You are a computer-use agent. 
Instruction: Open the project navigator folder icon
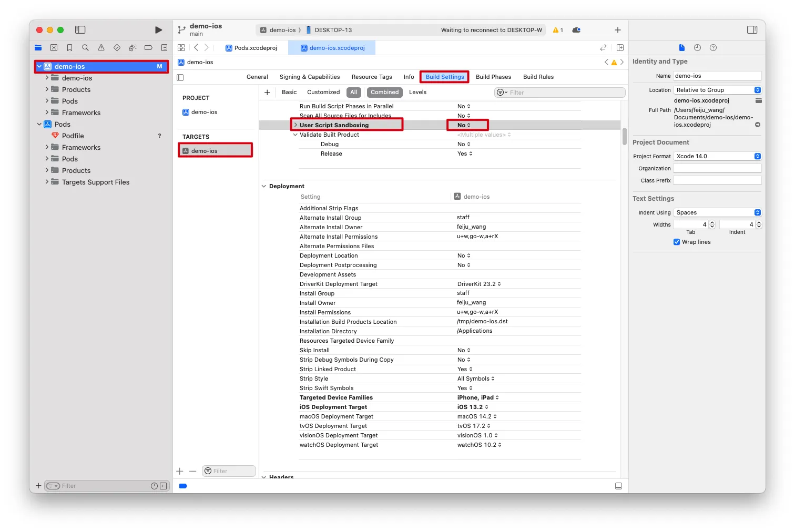38,48
